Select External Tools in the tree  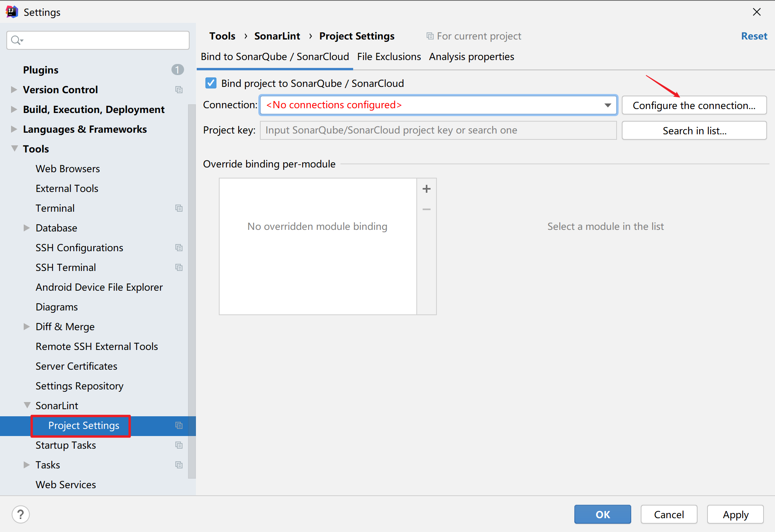click(x=67, y=188)
